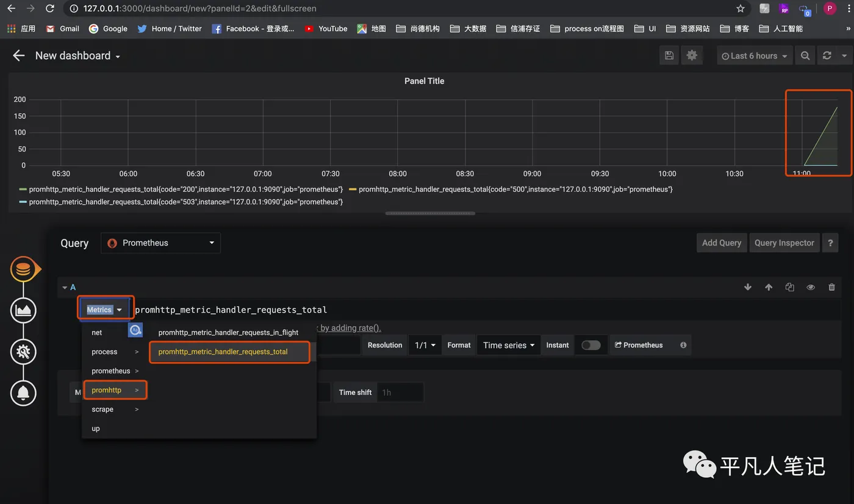The width and height of the screenshot is (854, 504).
Task: Open the Gmail bookmark
Action: pos(62,29)
